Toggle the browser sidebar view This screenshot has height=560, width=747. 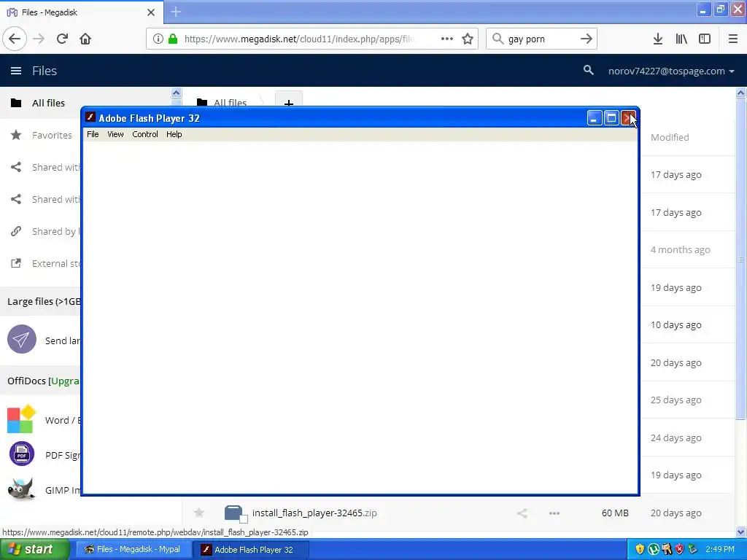coord(705,39)
